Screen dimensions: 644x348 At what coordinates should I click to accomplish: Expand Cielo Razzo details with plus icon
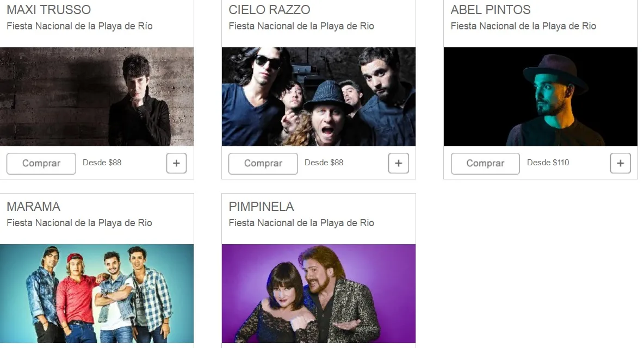click(398, 163)
